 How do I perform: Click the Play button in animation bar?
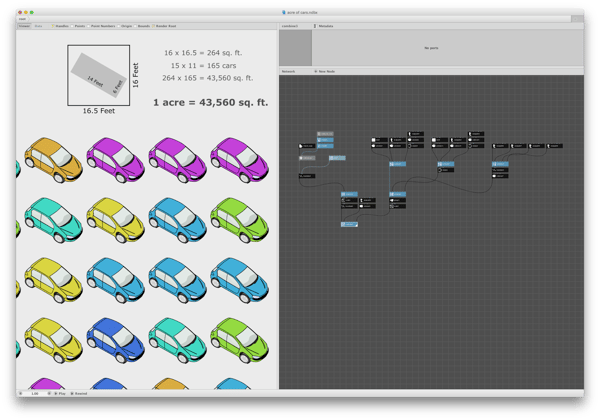click(60, 393)
